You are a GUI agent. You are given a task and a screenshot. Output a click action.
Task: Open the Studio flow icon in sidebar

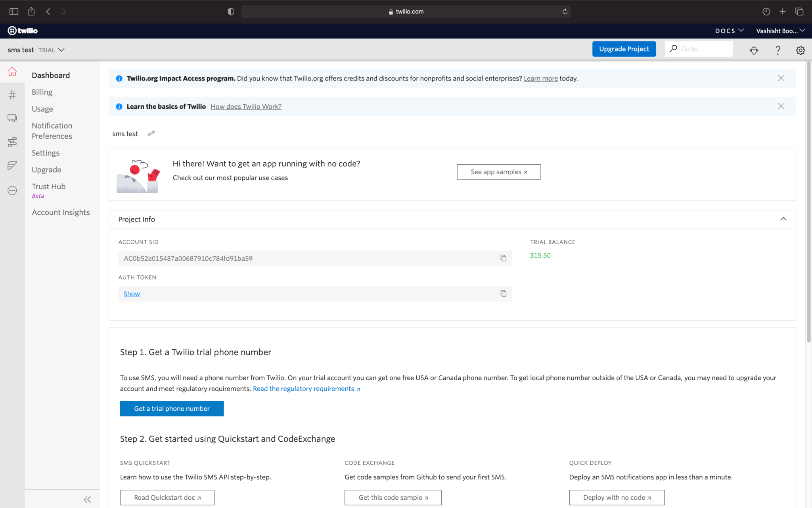(12, 142)
